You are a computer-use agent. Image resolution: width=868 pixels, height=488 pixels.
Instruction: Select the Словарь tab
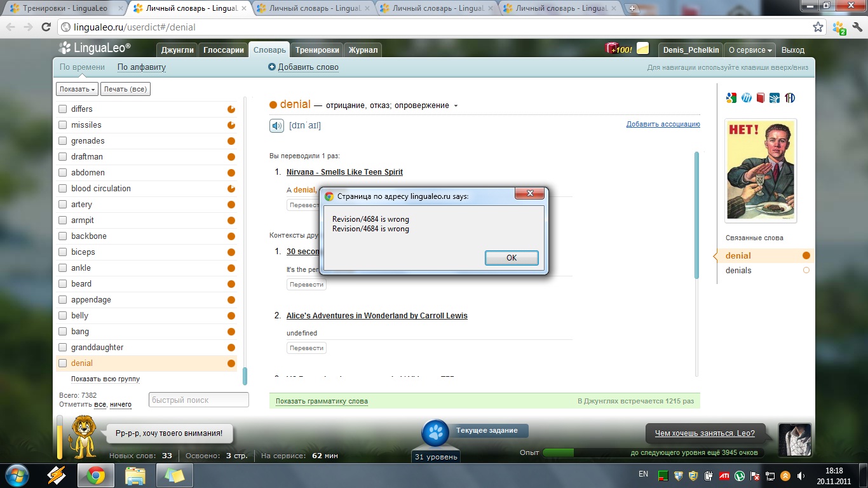269,50
